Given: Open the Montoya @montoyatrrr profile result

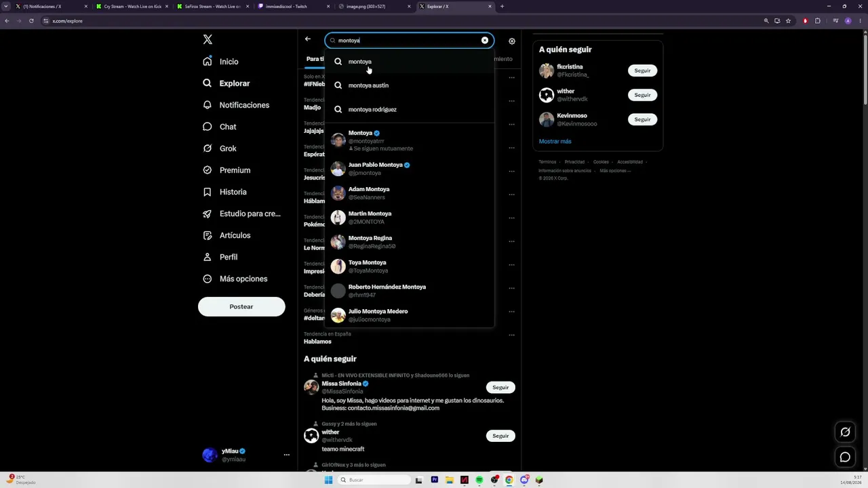Looking at the screenshot, I should pos(410,140).
